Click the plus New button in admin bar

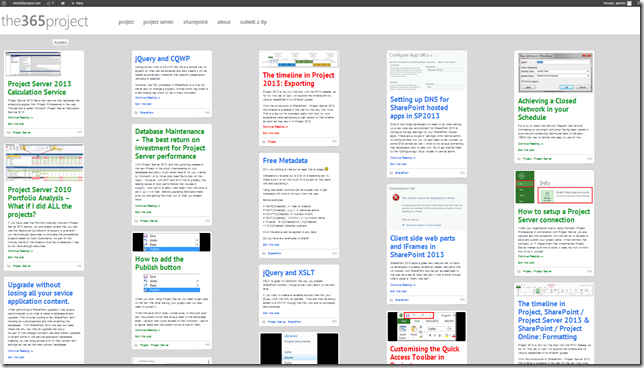click(77, 3)
